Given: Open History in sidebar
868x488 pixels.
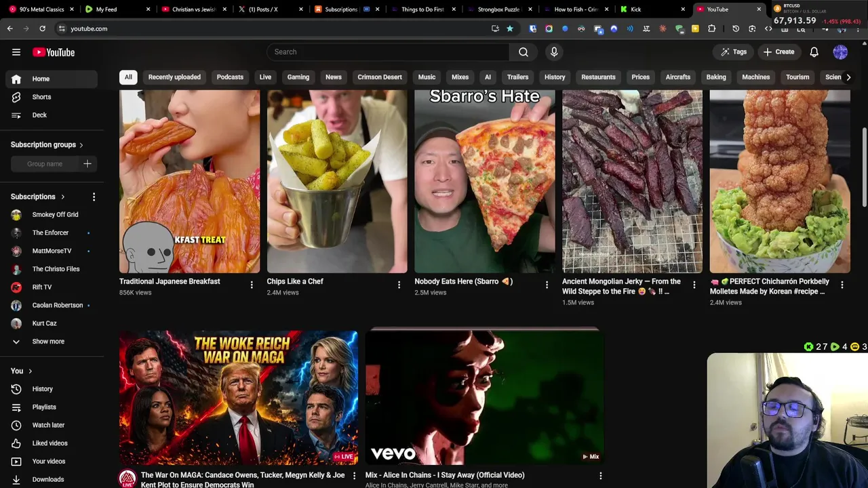Looking at the screenshot, I should (52, 389).
